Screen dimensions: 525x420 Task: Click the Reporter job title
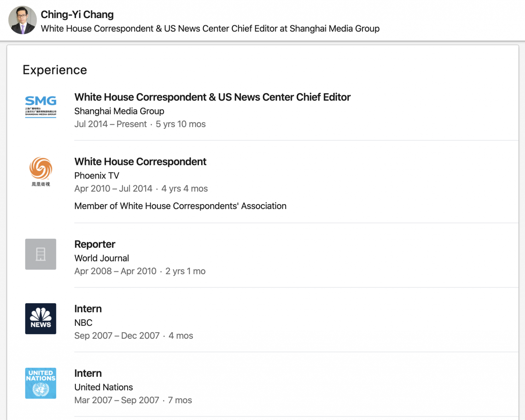point(95,244)
